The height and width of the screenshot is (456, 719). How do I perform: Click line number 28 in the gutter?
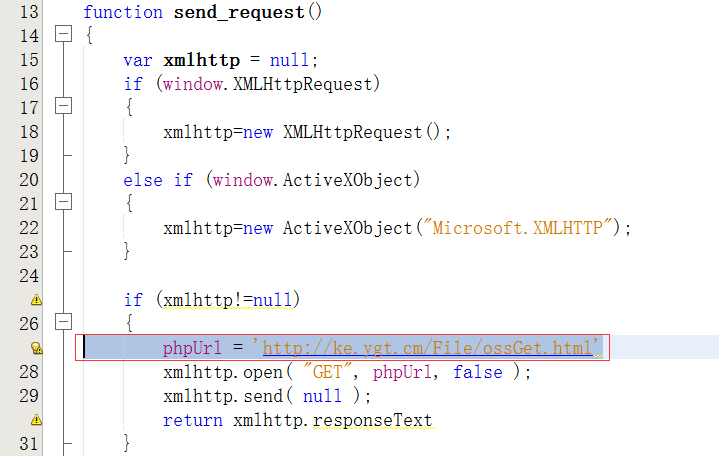(x=29, y=372)
